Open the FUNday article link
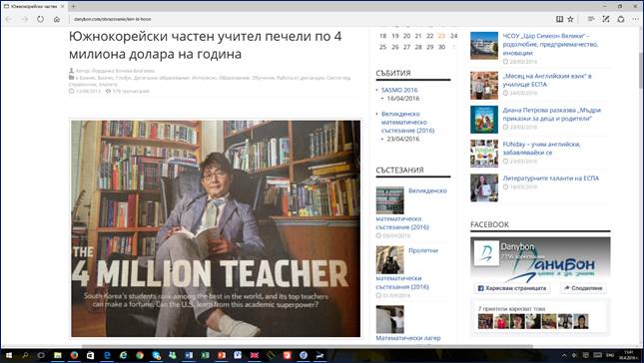 [x=542, y=148]
